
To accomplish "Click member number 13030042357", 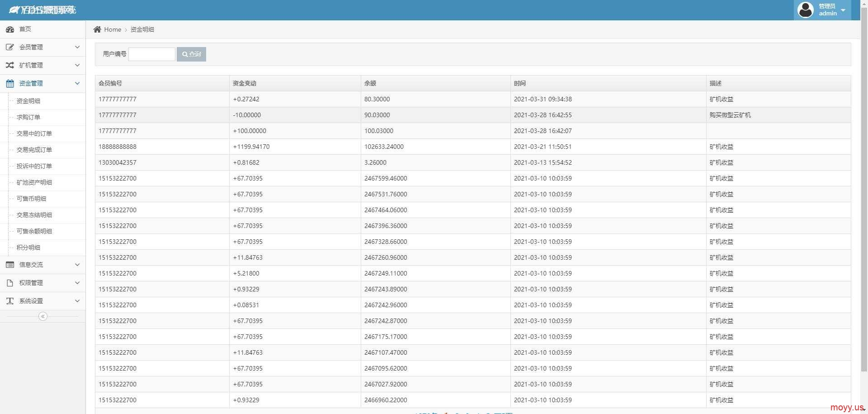I will (x=118, y=162).
